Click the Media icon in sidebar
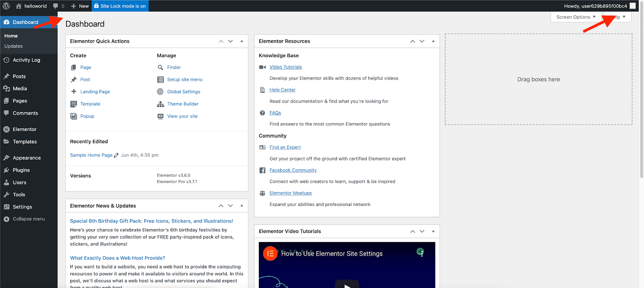Screen dimensions: 644x288 (x=6, y=88)
